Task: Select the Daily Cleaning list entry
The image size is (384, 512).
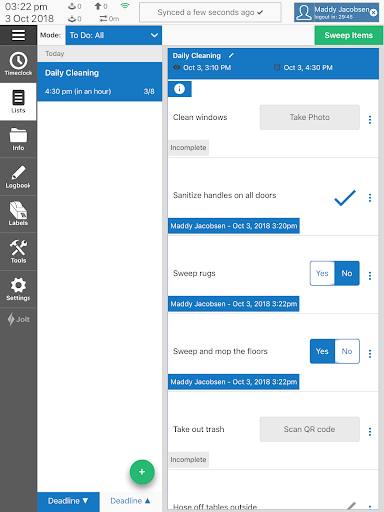Action: [x=100, y=82]
